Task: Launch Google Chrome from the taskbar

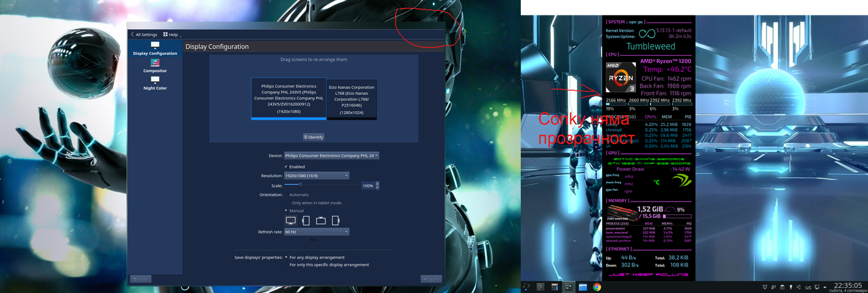Action: (597, 287)
